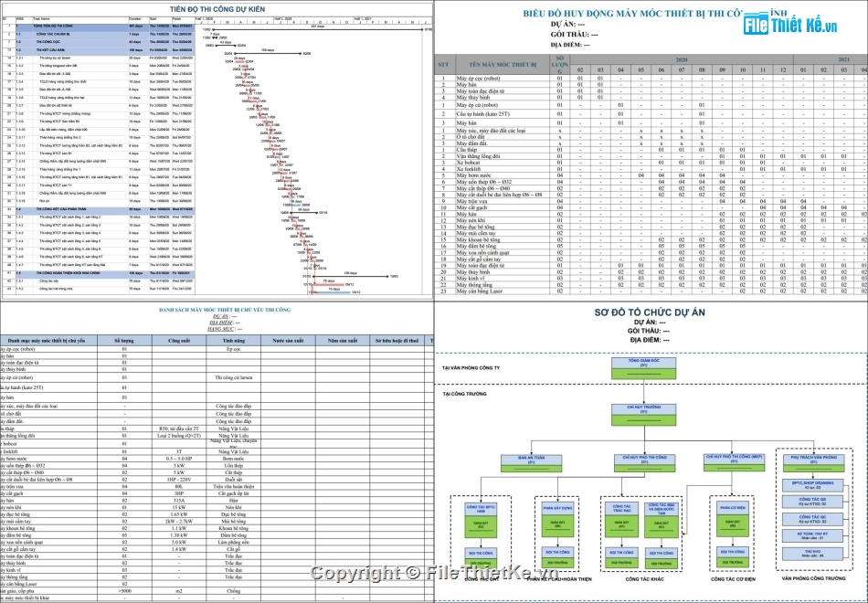The image size is (868, 603).
Task: Click Xe forklift in the mobilization chart
Action: (x=469, y=169)
